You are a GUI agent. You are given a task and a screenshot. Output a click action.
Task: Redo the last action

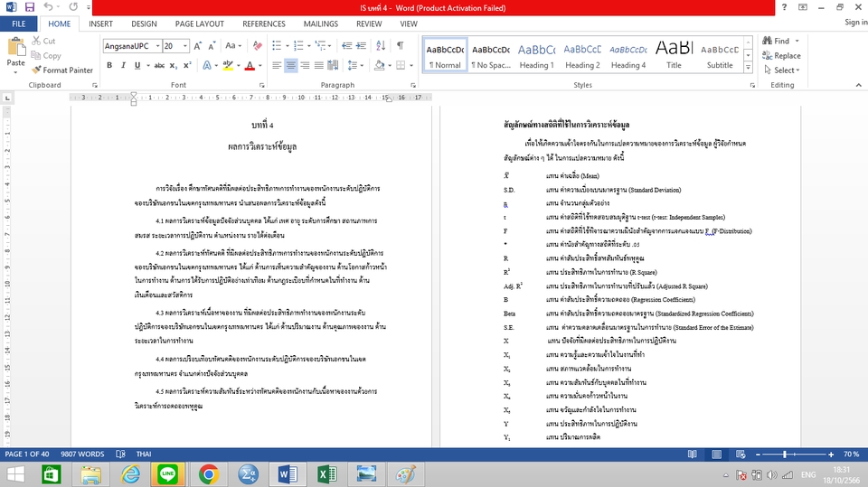pyautogui.click(x=73, y=7)
